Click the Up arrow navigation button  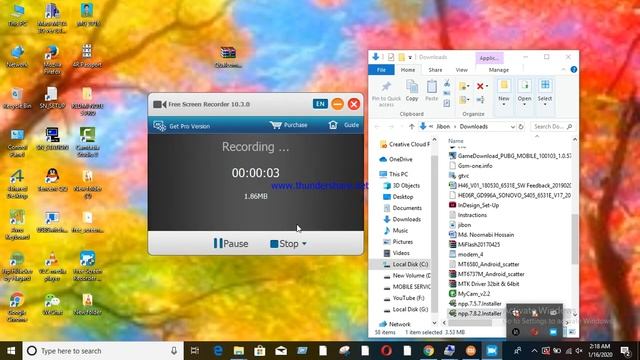411,127
